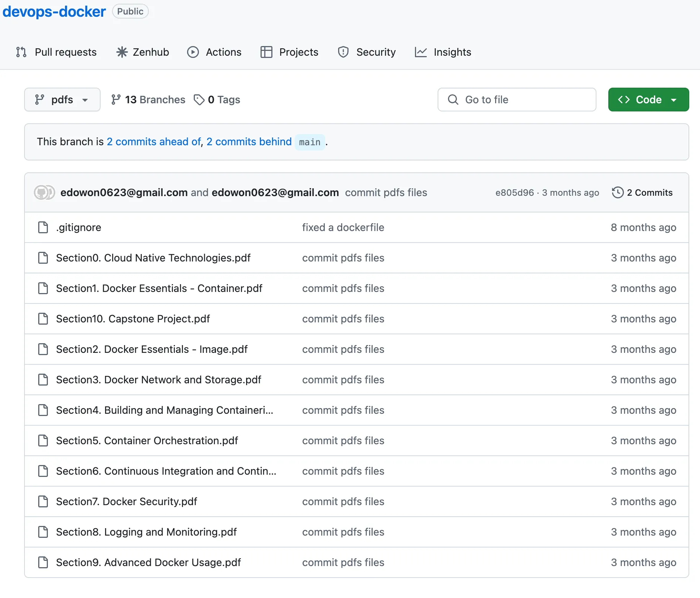View the 13 Branches list
700x598 pixels.
click(148, 100)
